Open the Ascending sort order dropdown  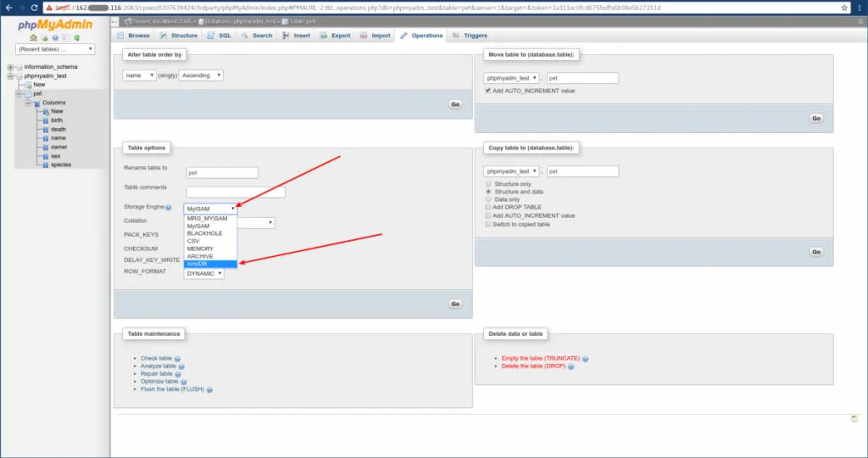coord(201,75)
